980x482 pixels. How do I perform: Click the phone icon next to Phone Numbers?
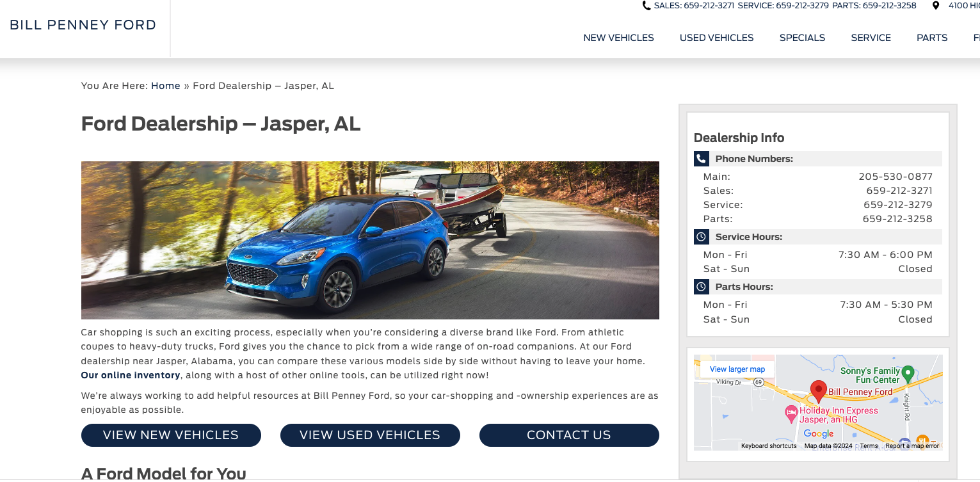point(701,159)
